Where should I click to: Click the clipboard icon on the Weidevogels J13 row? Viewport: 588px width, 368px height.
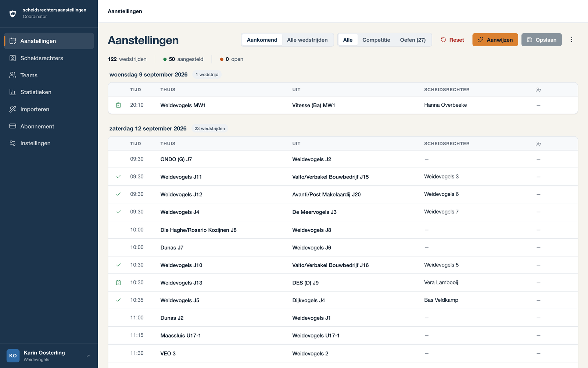(x=118, y=283)
